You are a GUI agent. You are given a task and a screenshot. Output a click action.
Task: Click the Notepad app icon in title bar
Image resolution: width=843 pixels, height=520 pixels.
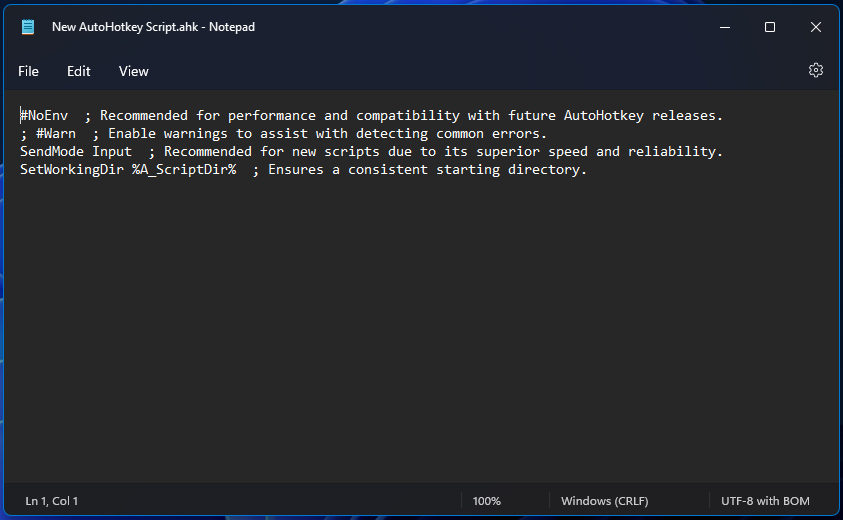(x=28, y=27)
